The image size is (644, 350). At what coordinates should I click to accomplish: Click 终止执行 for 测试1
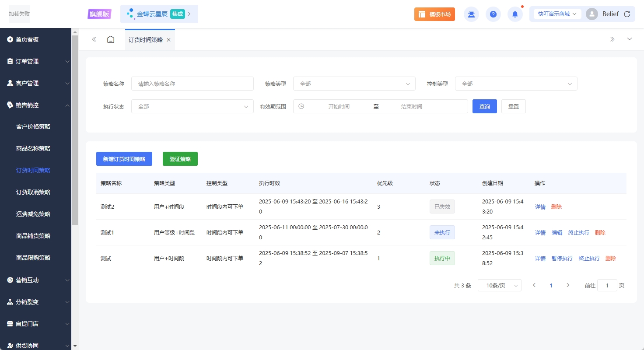click(x=579, y=233)
